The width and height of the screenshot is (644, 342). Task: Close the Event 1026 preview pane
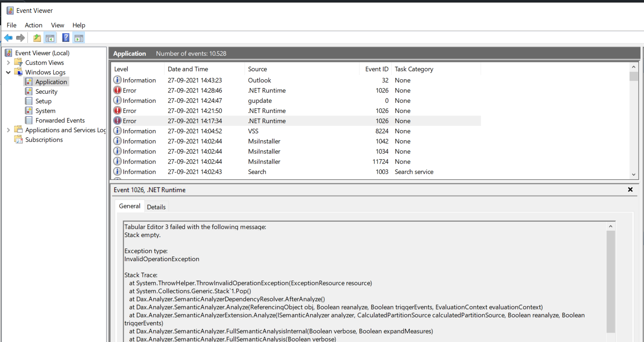[x=630, y=189]
